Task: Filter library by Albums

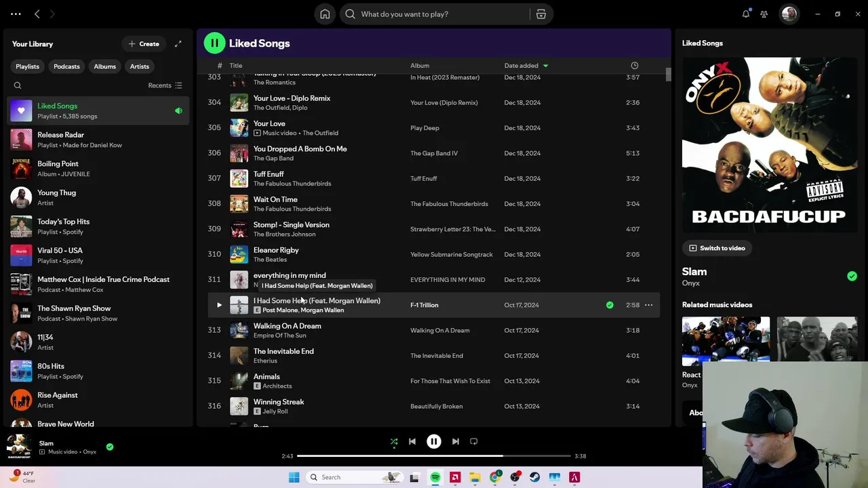Action: [104, 66]
